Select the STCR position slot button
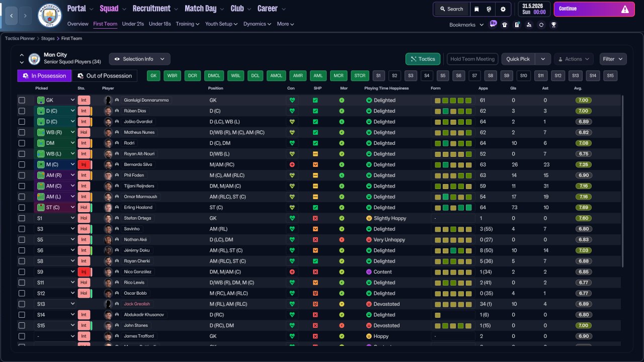This screenshot has height=362, width=644. [360, 76]
